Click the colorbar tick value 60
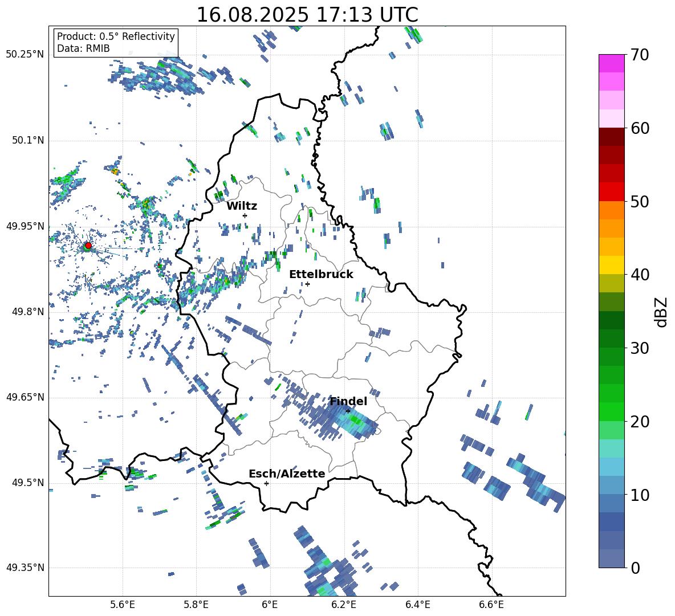The image size is (675, 616). pyautogui.click(x=640, y=128)
